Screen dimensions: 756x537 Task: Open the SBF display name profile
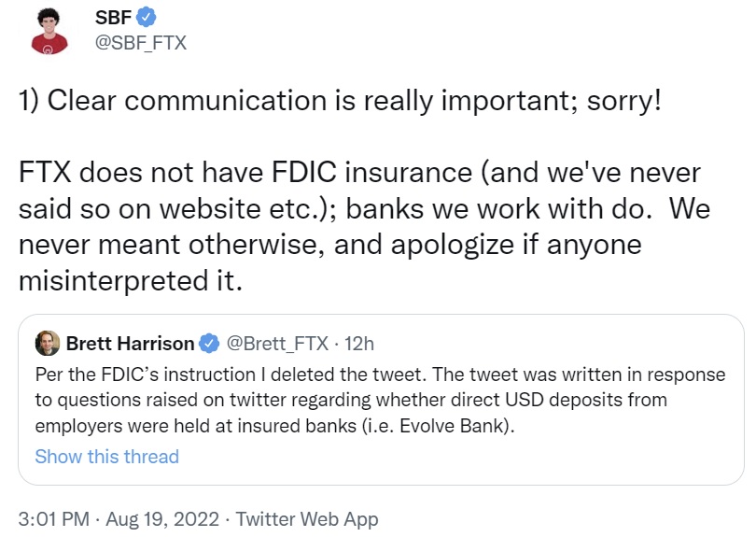click(113, 17)
